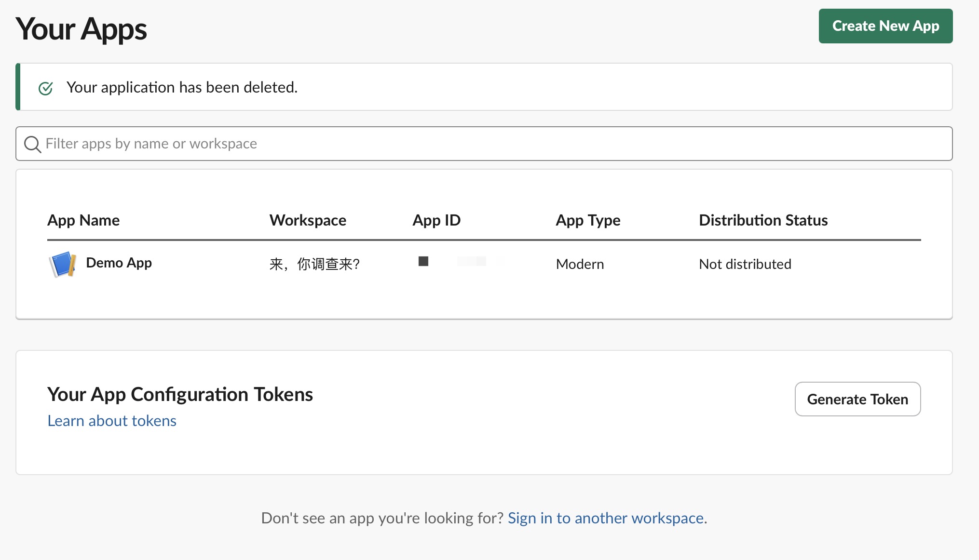Click the App Type column header
This screenshot has width=979, height=560.
coord(588,220)
